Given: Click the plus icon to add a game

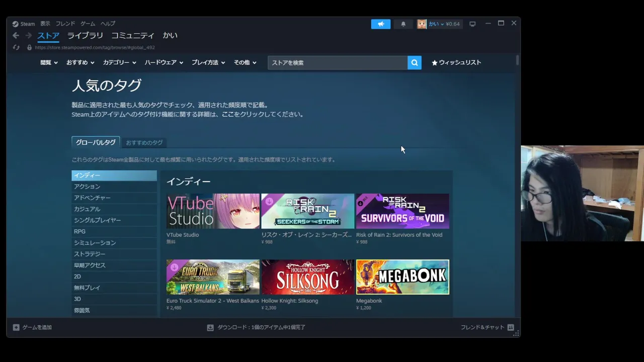Looking at the screenshot, I should (x=16, y=327).
